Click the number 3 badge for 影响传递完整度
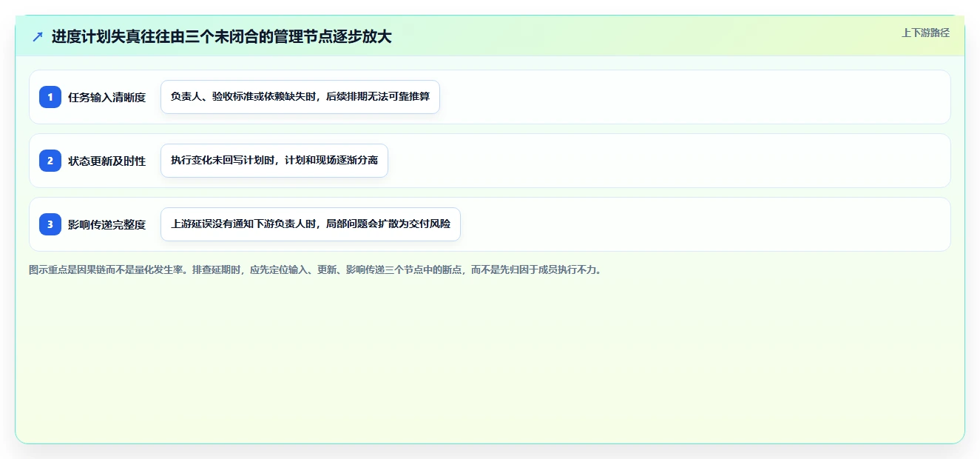 (50, 224)
